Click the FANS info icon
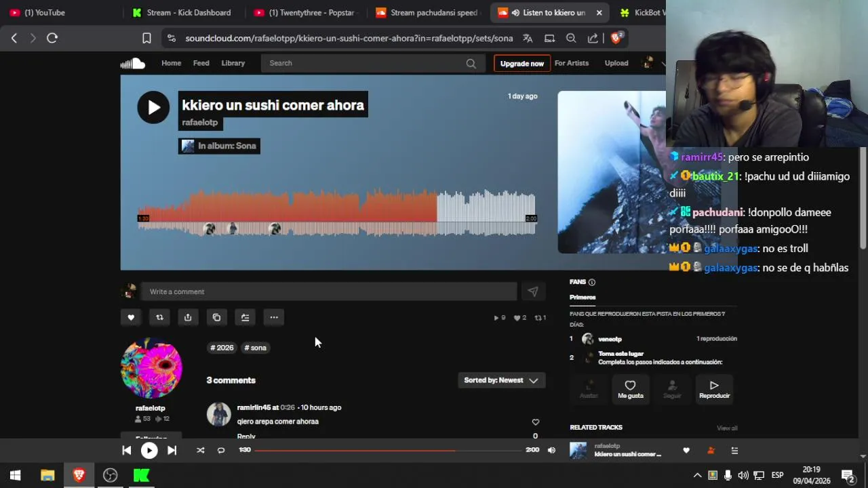 click(592, 282)
